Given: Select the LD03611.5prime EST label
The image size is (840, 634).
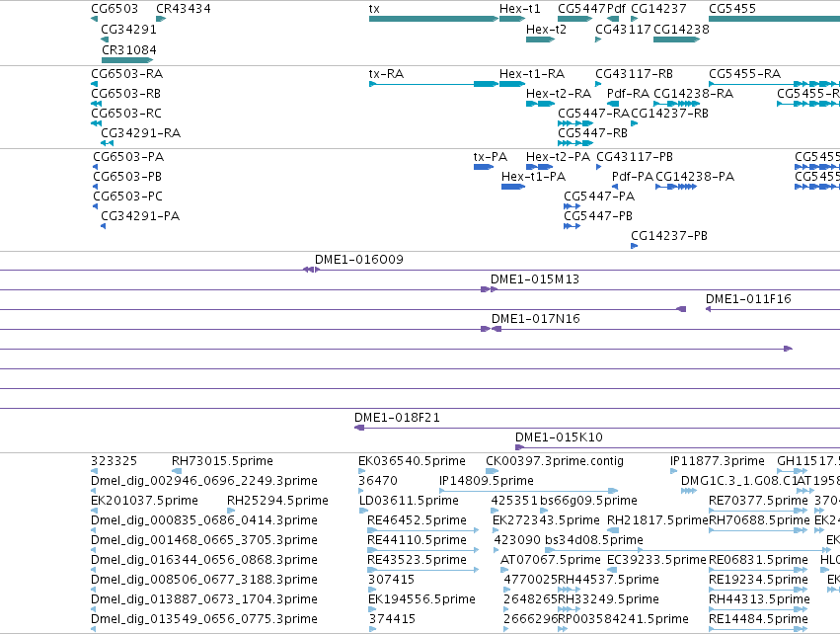Looking at the screenshot, I should (409, 501).
